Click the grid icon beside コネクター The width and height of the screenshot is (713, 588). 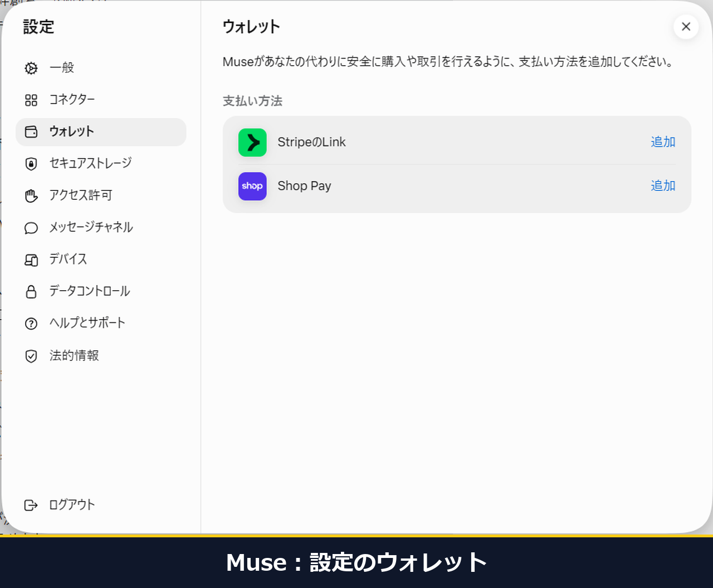[x=31, y=100]
